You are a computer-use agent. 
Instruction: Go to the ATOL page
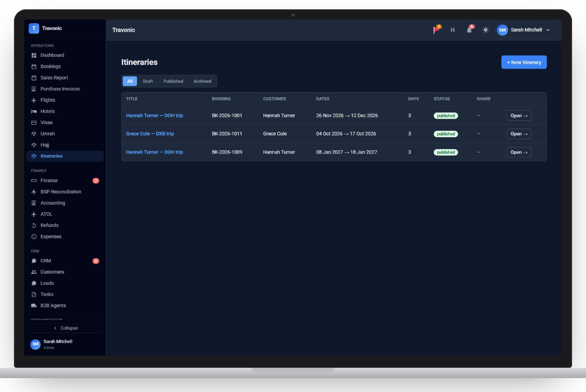click(65, 214)
